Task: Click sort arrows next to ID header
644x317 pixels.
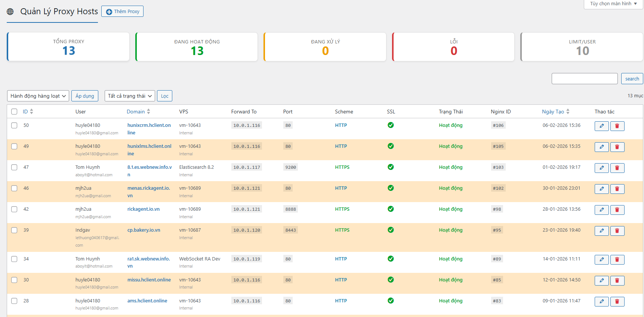Action: (31, 112)
